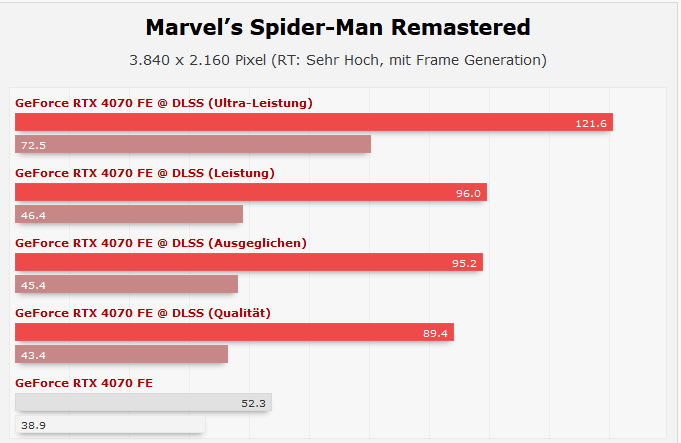The width and height of the screenshot is (681, 443).
Task: Click the 95.2 Ausgeglichen bar
Action: point(249,262)
